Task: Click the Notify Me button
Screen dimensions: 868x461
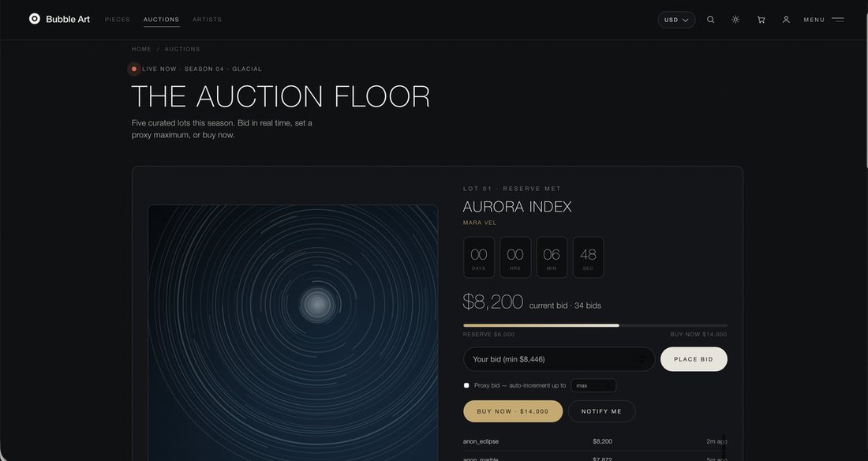Action: tap(601, 411)
